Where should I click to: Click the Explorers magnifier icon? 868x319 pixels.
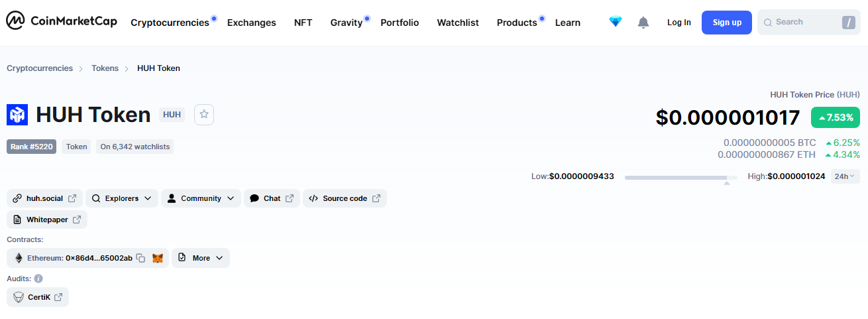click(x=96, y=198)
